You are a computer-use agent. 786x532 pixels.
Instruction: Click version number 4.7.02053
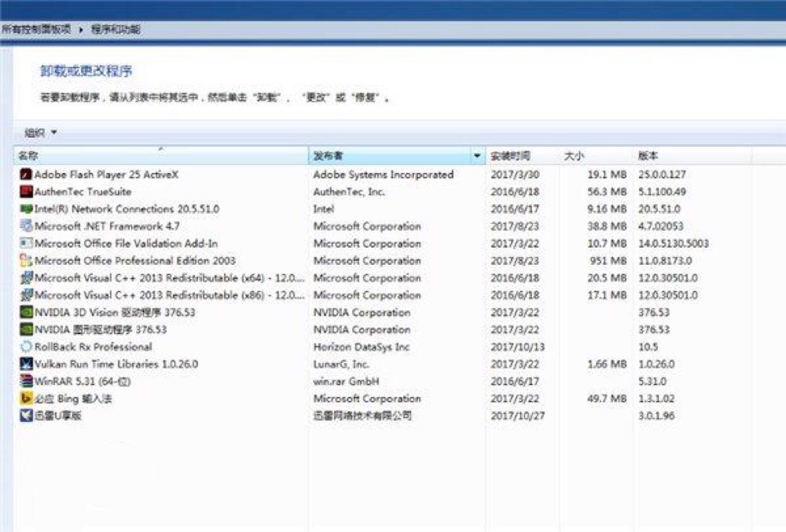[x=661, y=226]
